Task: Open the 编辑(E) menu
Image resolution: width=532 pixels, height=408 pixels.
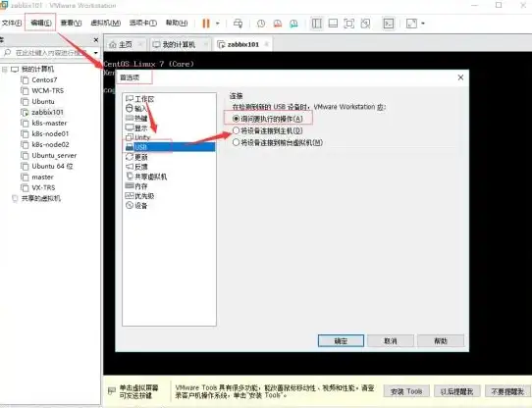Action: click(x=41, y=23)
